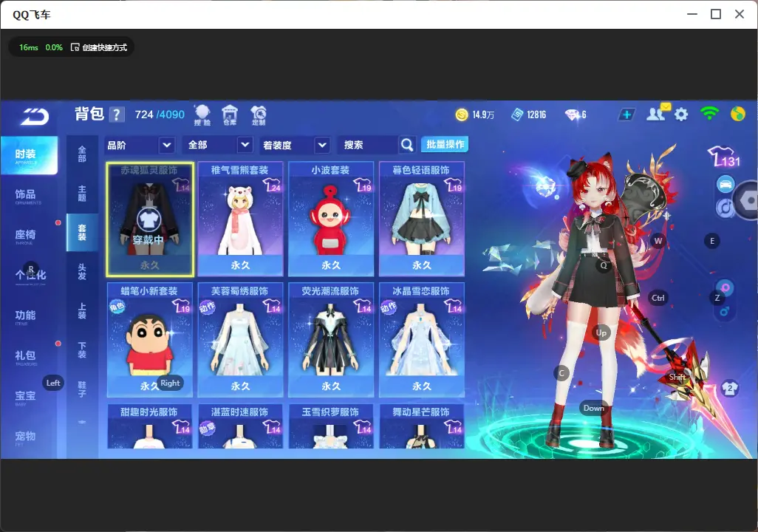Switch preview to dance music view
Image resolution: width=758 pixels, height=532 pixels.
point(725,208)
